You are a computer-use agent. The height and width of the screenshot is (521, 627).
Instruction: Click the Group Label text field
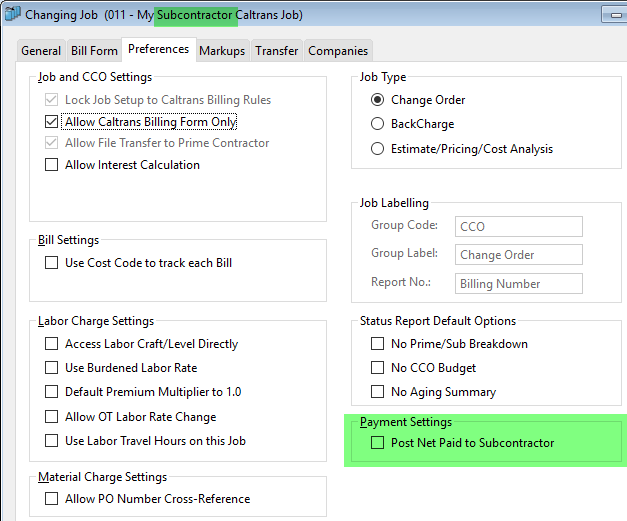pyautogui.click(x=518, y=255)
